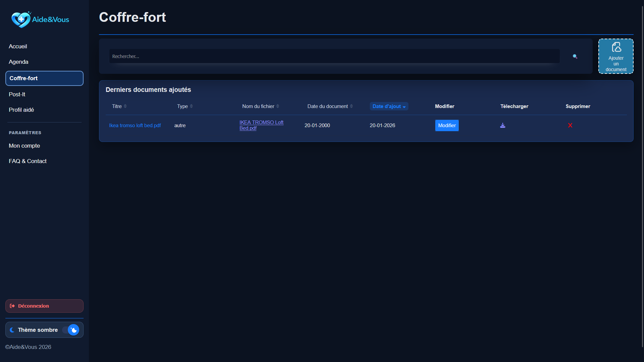Click the ©Aide&Vous 2026 footer text
This screenshot has height=362, width=644.
tap(28, 347)
